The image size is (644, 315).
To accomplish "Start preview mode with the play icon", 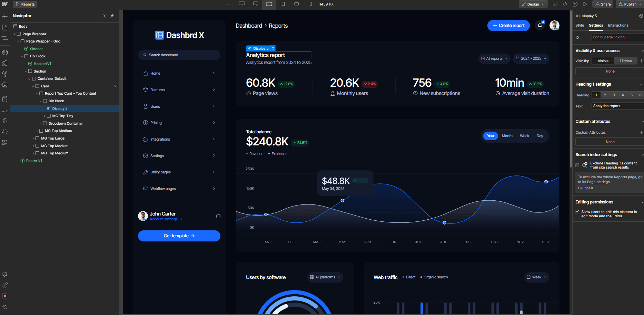I will point(585,4).
